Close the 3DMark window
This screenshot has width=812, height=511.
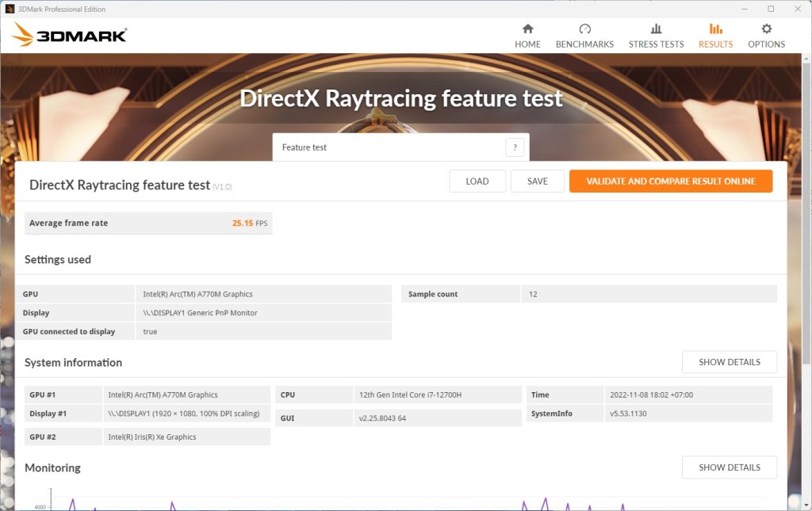pyautogui.click(x=798, y=9)
